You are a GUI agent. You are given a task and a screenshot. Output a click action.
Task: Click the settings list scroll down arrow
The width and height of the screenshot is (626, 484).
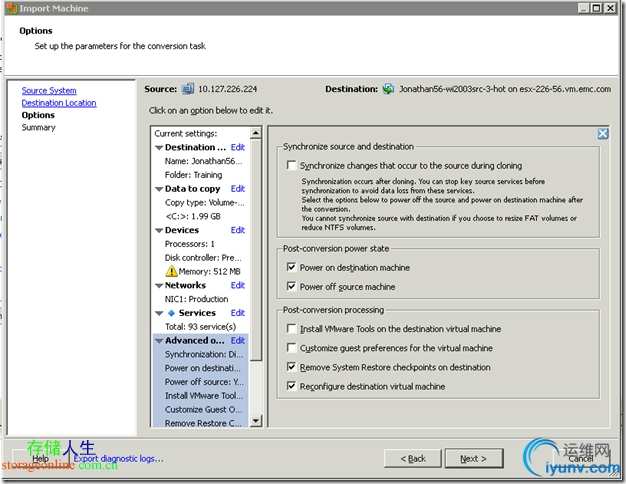(x=256, y=421)
